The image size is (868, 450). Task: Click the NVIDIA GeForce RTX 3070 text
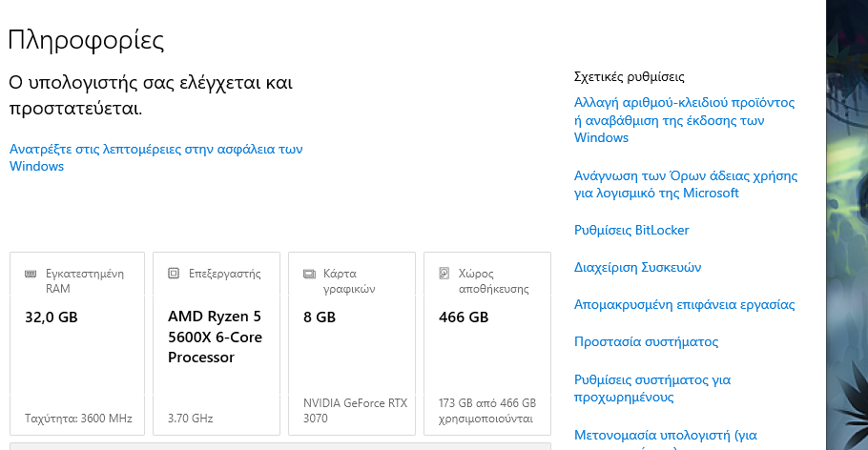pyautogui.click(x=355, y=411)
